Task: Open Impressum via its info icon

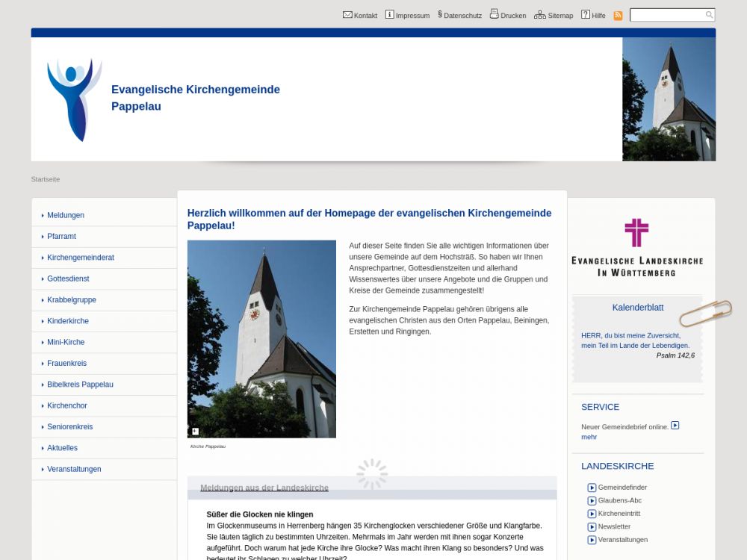Action: tap(389, 15)
